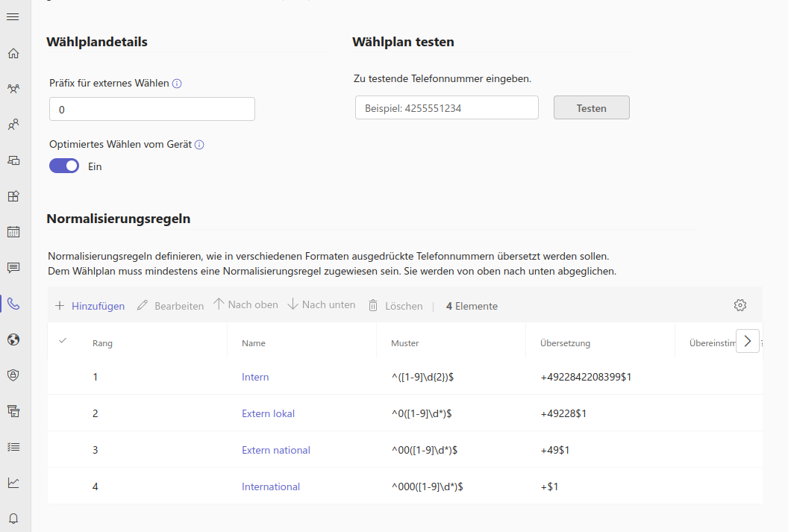Click the Analytics chart icon in sidebar
This screenshot has width=788, height=532.
(13, 483)
